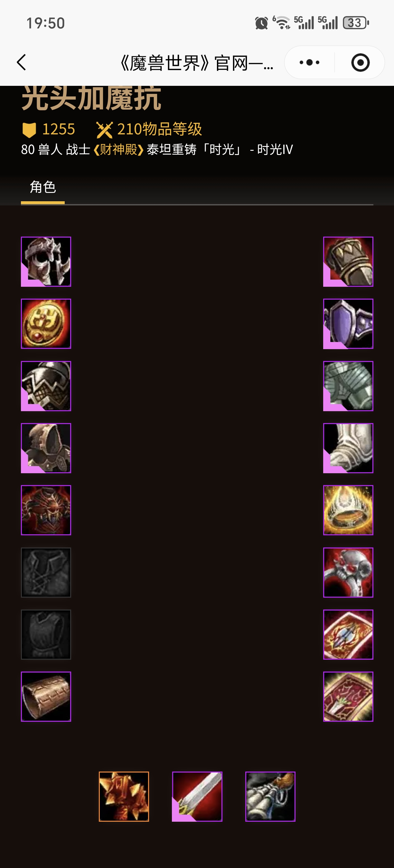Viewport: 394px width, 868px height.
Task: Select the skull ring item
Action: coord(348,572)
